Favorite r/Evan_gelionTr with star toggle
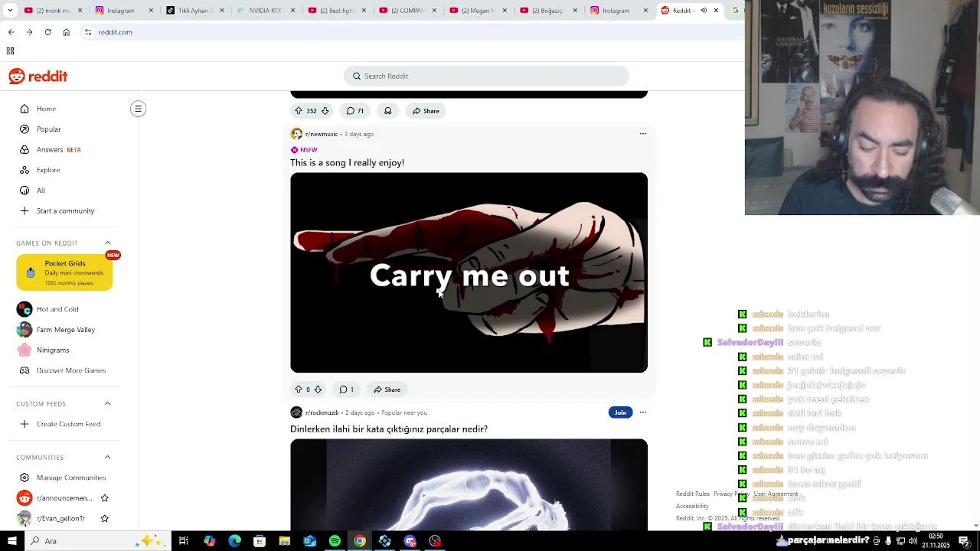This screenshot has width=980, height=551. pyautogui.click(x=105, y=518)
